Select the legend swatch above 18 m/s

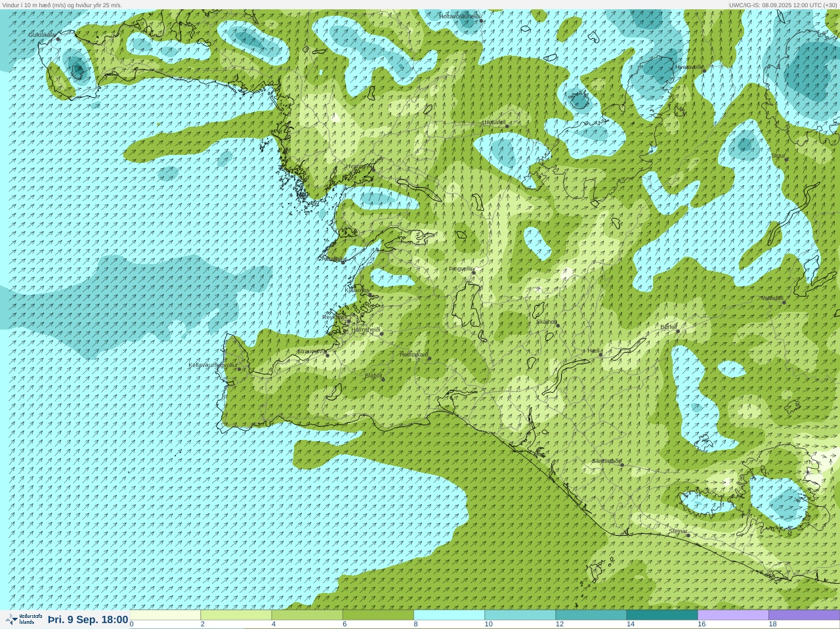click(x=804, y=615)
